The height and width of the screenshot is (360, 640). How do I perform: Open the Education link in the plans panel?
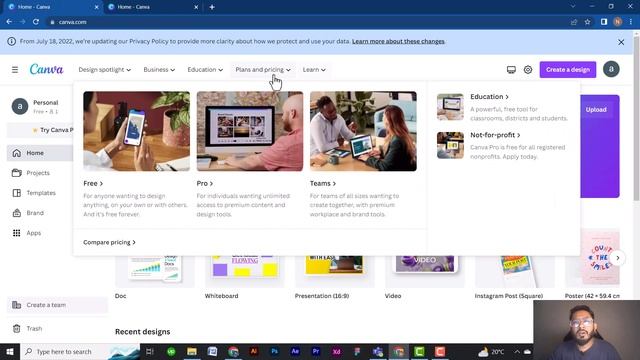click(x=489, y=97)
